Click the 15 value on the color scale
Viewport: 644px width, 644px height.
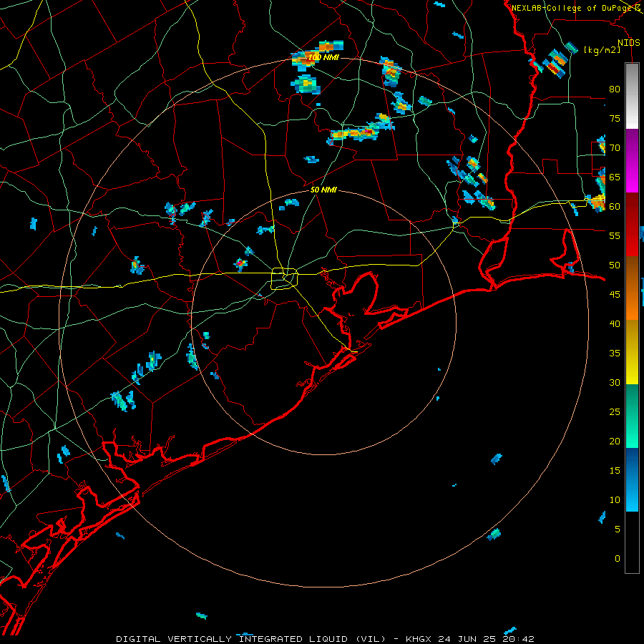(615, 470)
